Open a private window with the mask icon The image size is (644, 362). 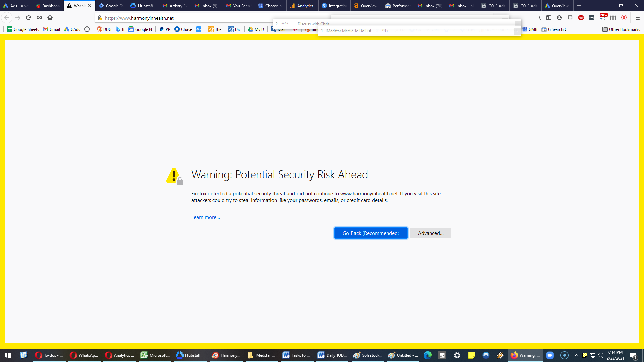(39, 18)
